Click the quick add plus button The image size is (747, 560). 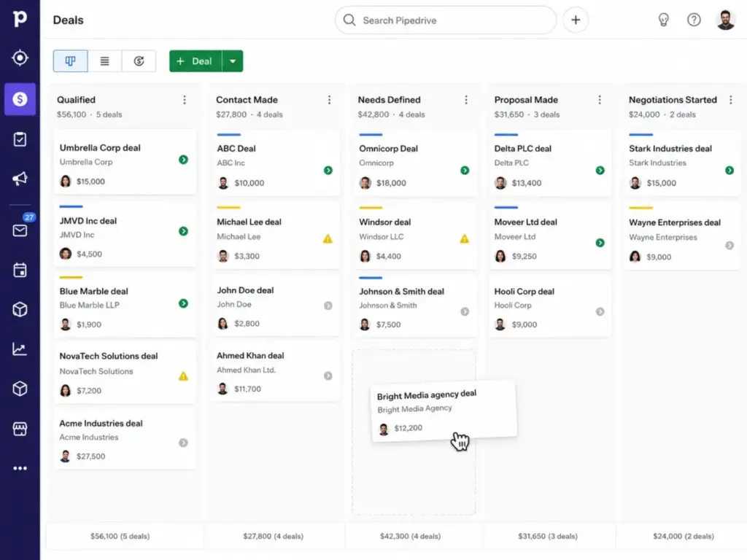point(576,20)
